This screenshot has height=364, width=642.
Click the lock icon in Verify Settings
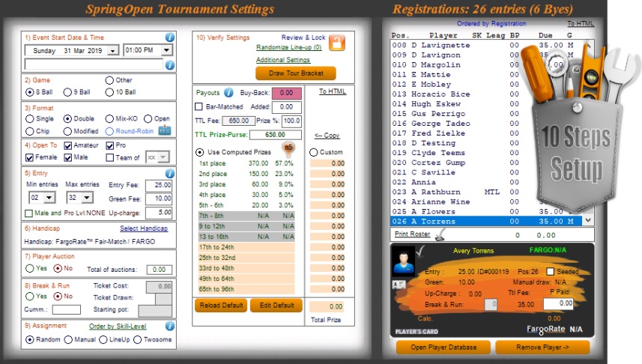[336, 43]
